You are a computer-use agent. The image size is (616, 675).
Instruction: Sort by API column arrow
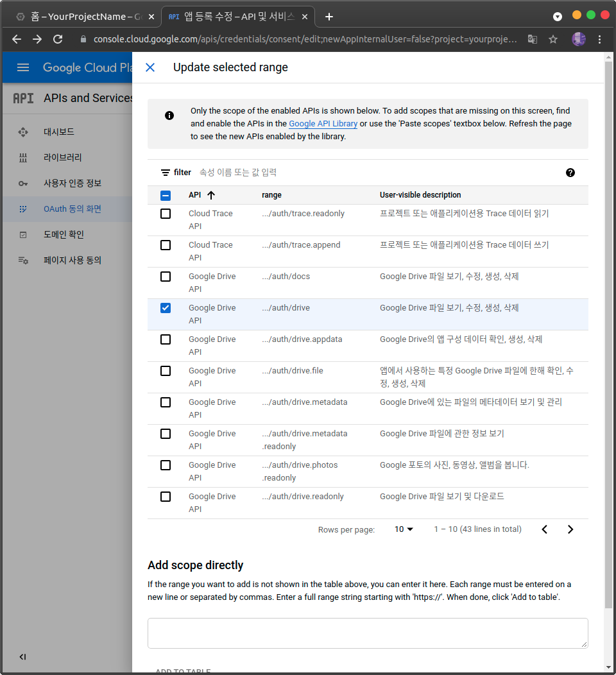(211, 195)
